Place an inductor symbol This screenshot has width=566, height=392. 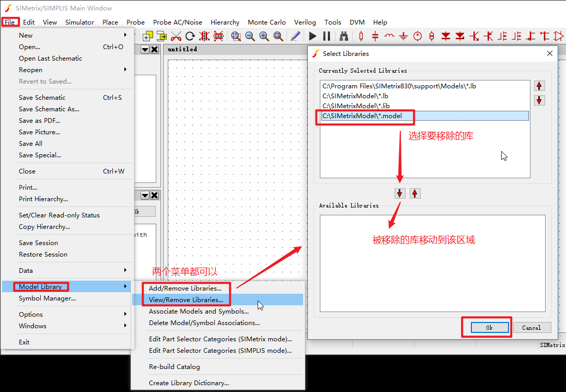[389, 36]
